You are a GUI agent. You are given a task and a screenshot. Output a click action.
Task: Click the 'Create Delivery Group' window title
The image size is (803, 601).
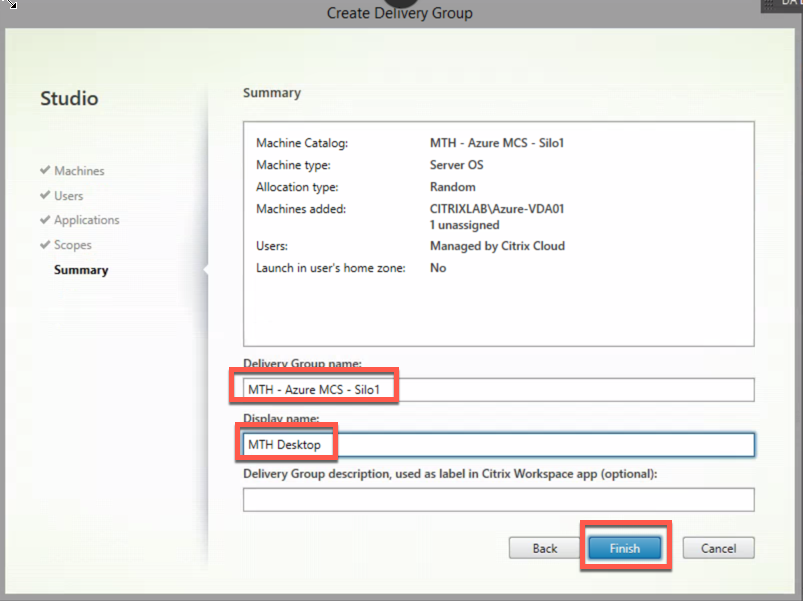point(399,13)
